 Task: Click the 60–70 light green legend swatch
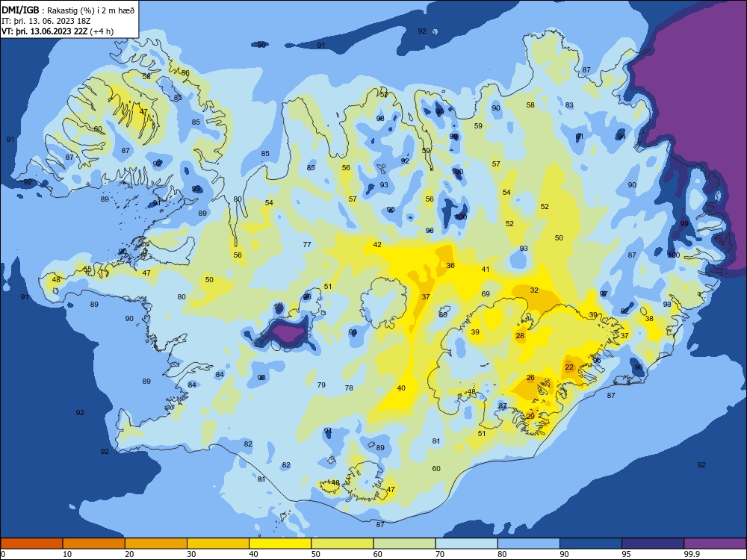coord(404,544)
